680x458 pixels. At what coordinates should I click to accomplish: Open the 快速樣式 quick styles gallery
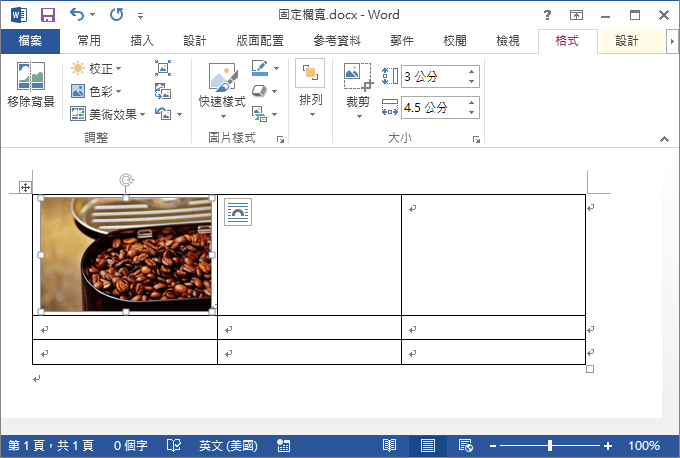pyautogui.click(x=222, y=91)
